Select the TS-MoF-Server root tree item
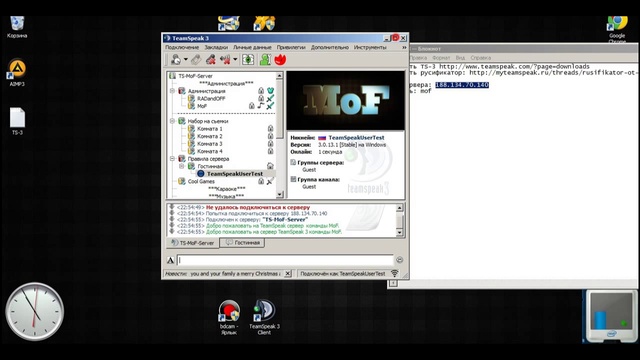The width and height of the screenshot is (640, 360). 196,76
